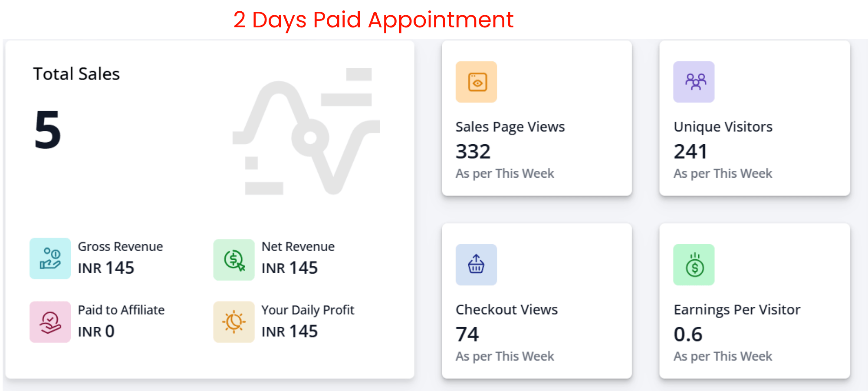Click the total sales number 5

click(47, 129)
